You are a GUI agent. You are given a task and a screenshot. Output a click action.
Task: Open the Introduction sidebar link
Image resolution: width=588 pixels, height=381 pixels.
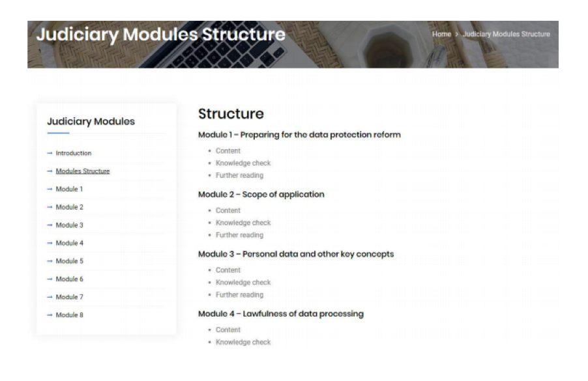click(73, 153)
